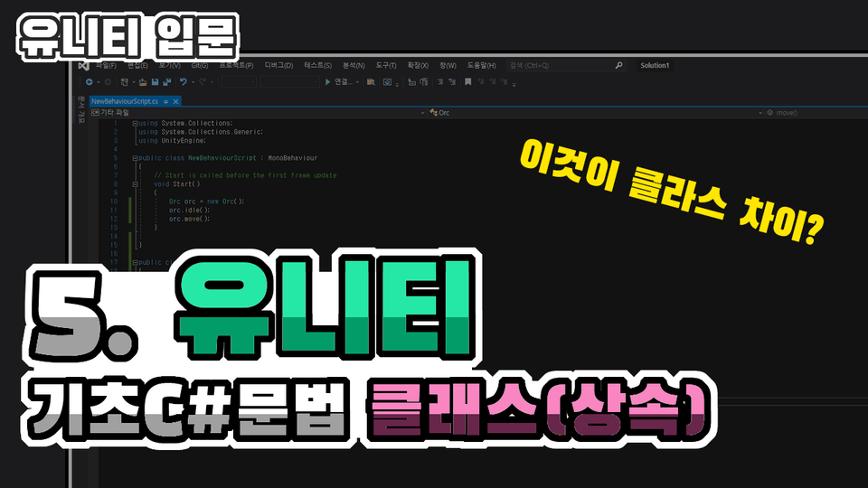The image size is (868, 488).
Task: Click the toolbar overflow arrow after bookmark icons
Action: point(514,85)
